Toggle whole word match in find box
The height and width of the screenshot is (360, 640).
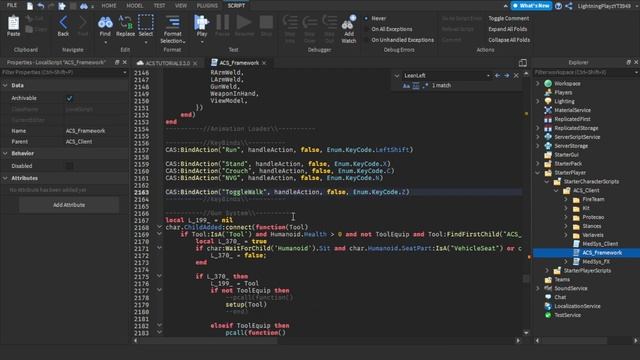tap(416, 86)
